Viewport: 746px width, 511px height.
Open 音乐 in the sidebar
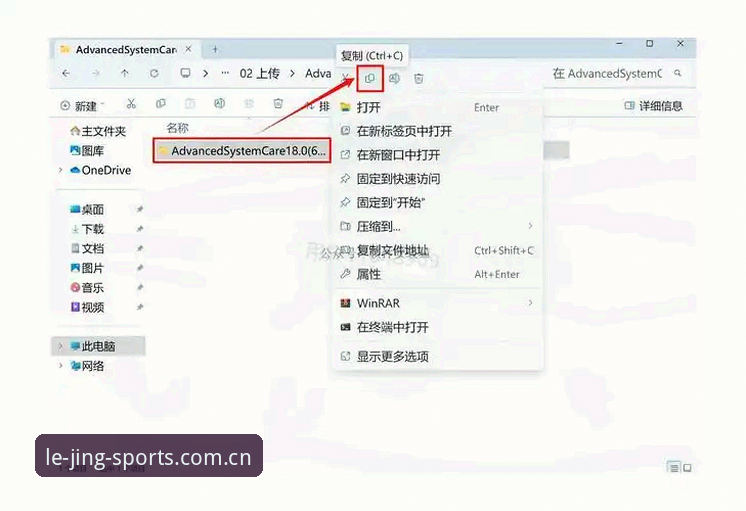click(x=87, y=287)
